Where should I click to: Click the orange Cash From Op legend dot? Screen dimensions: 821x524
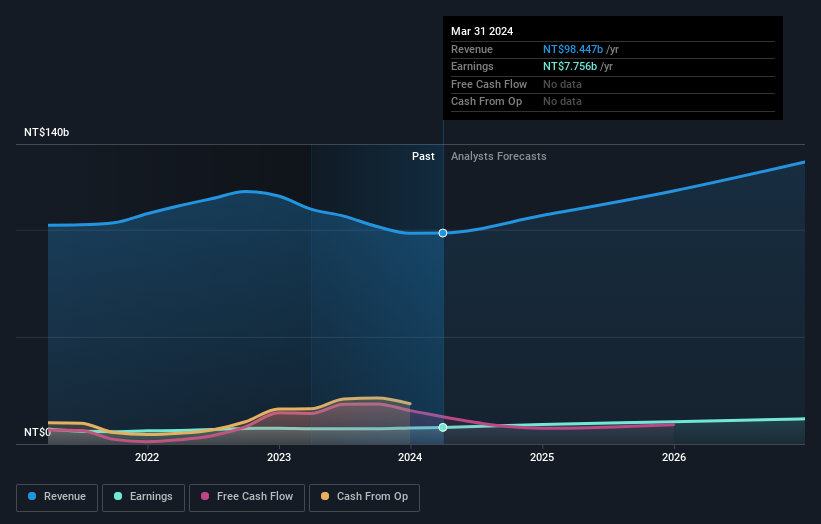pyautogui.click(x=325, y=496)
